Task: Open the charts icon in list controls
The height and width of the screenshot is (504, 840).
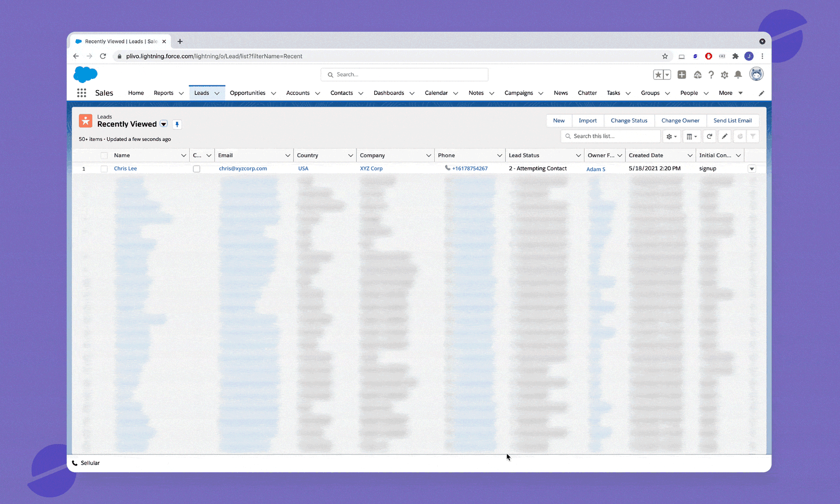Action: point(740,136)
